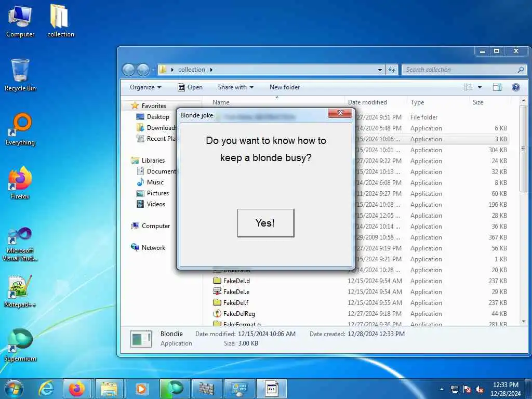Show hidden system tray icons

442,389
